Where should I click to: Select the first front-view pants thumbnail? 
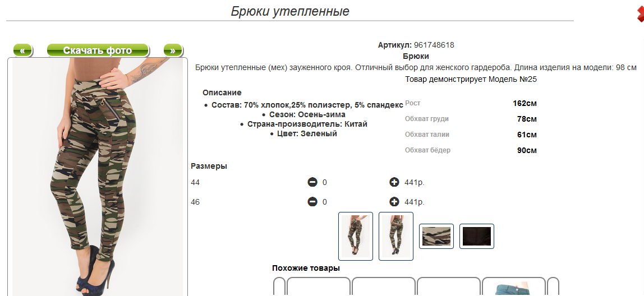(356, 236)
